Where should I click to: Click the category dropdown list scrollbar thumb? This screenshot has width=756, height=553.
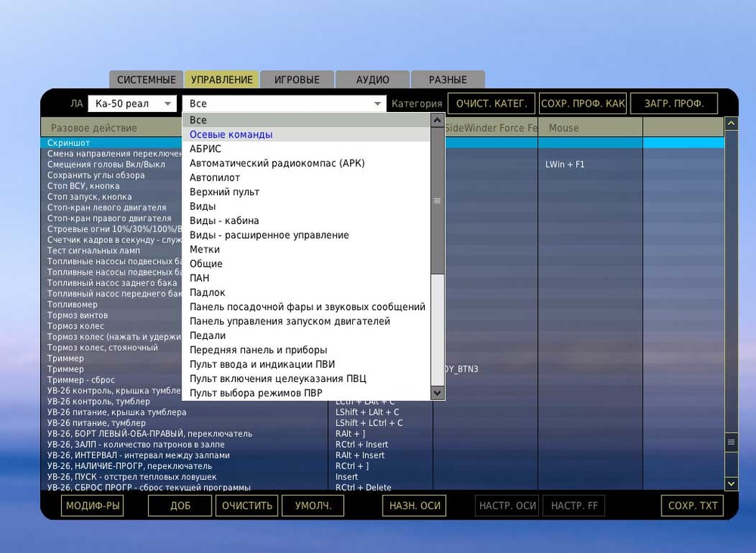[437, 200]
